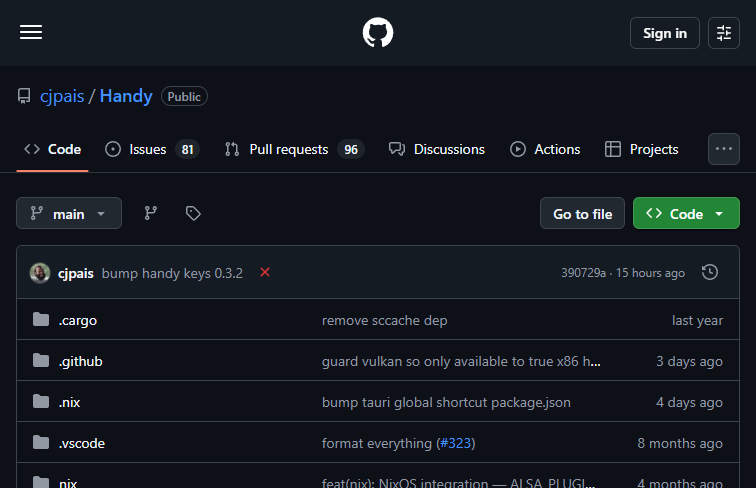The width and height of the screenshot is (756, 488).
Task: Open 'remove sccache dep' commit message
Action: tap(384, 320)
